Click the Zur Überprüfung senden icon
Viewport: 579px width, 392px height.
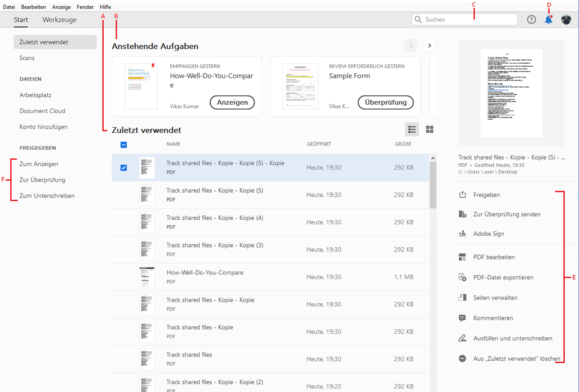[462, 214]
